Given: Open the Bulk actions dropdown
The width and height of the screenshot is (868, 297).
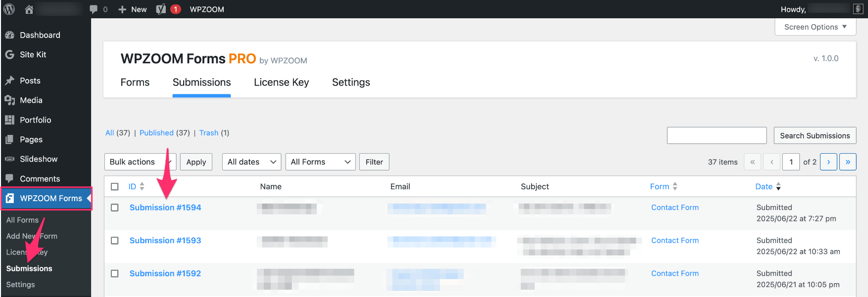Looking at the screenshot, I should point(140,162).
